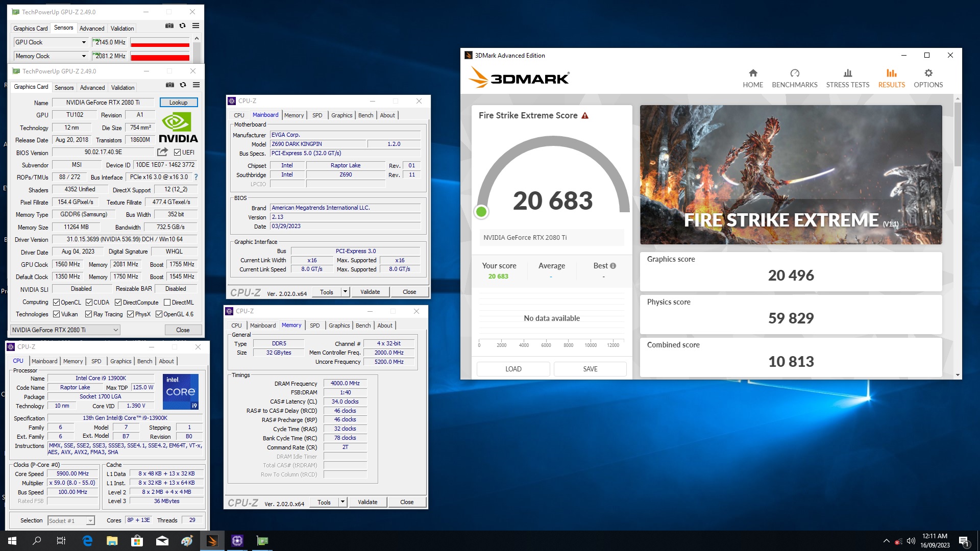Open the Benchmarks gauge icon in 3DMark
The height and width of the screenshot is (551, 980).
click(795, 73)
